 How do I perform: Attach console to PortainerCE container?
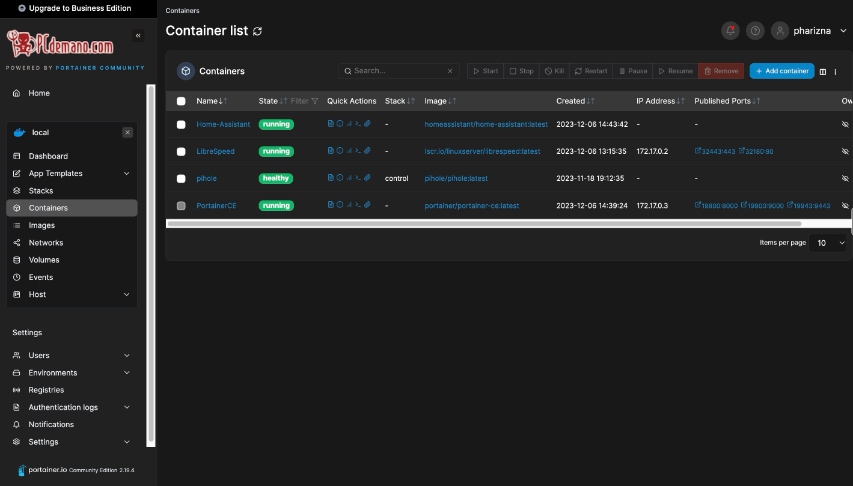pyautogui.click(x=367, y=205)
